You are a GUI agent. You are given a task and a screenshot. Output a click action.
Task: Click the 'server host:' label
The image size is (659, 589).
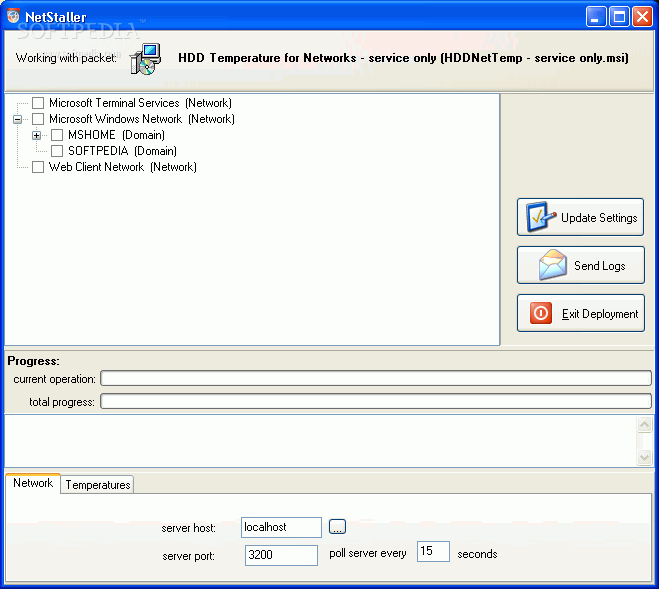coord(189,528)
